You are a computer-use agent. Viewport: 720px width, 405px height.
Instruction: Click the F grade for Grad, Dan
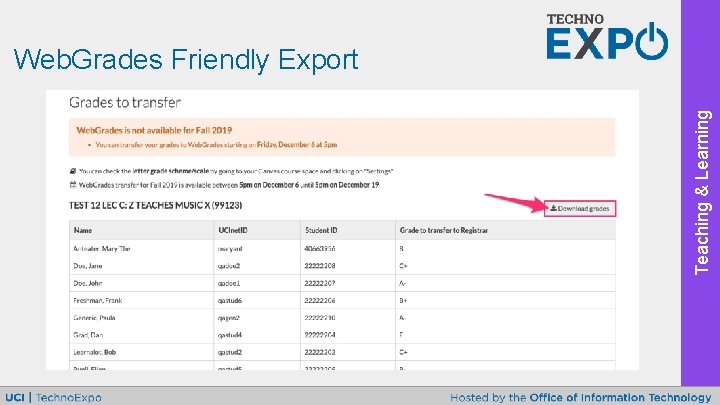pos(401,335)
